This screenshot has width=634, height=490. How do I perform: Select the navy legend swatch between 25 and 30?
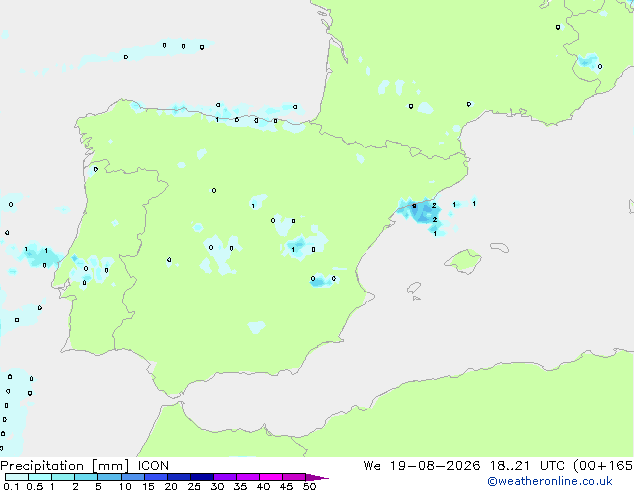(x=202, y=477)
